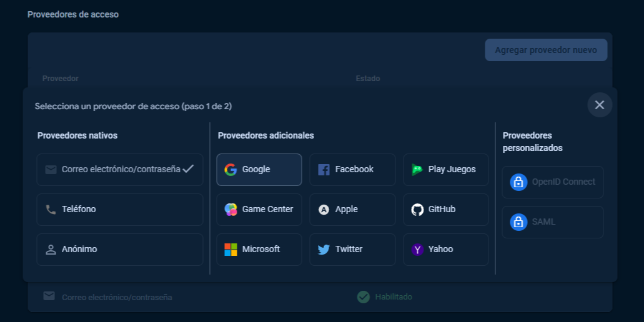
Task: Select the Microsoft provider
Action: tap(259, 250)
